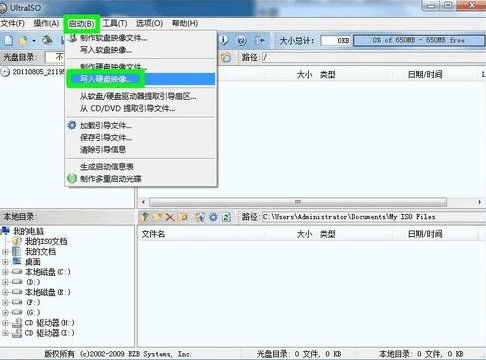Expand the (F:) drive node
The height and width of the screenshot is (360, 486).
[5, 303]
